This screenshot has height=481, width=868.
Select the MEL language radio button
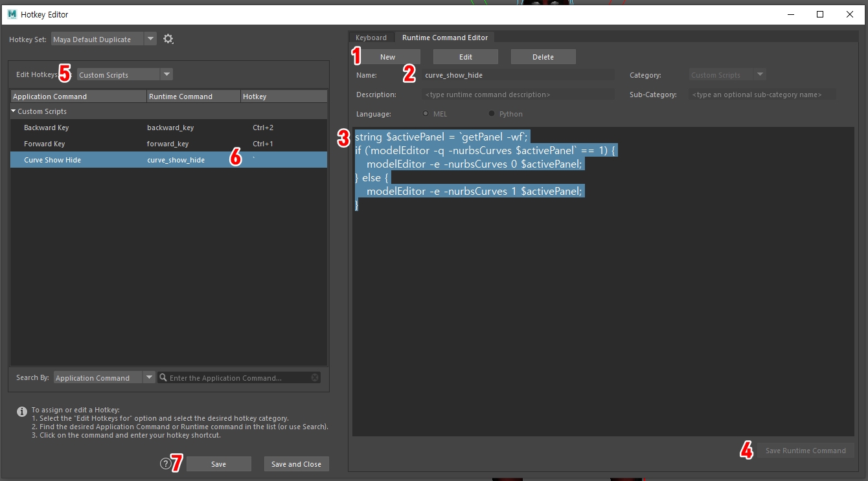point(426,114)
